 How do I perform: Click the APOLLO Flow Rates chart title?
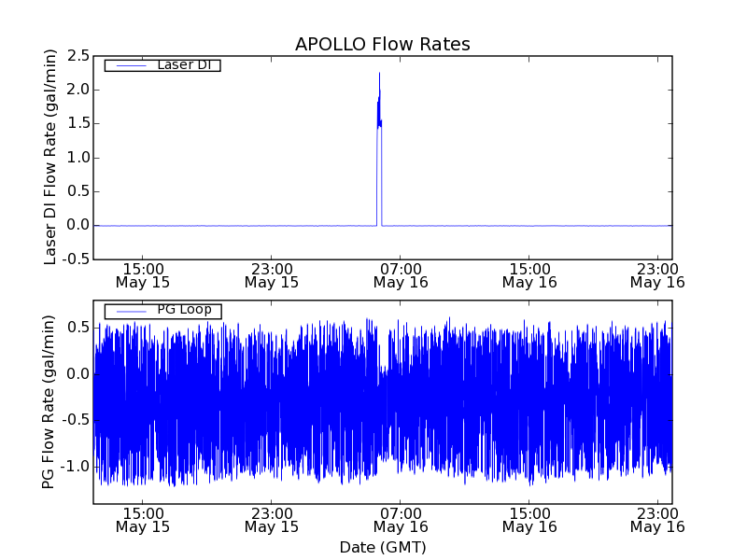pyautogui.click(x=382, y=45)
